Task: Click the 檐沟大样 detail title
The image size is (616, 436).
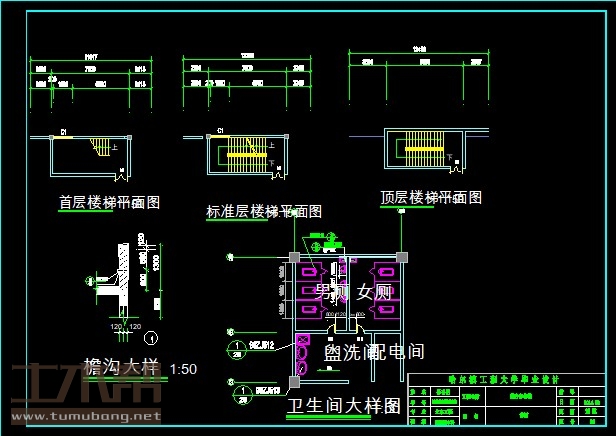Action: 121,367
